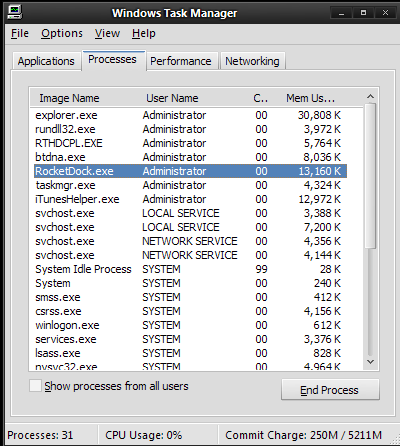
Task: Click the process list scrollbar thumb
Action: point(370,176)
